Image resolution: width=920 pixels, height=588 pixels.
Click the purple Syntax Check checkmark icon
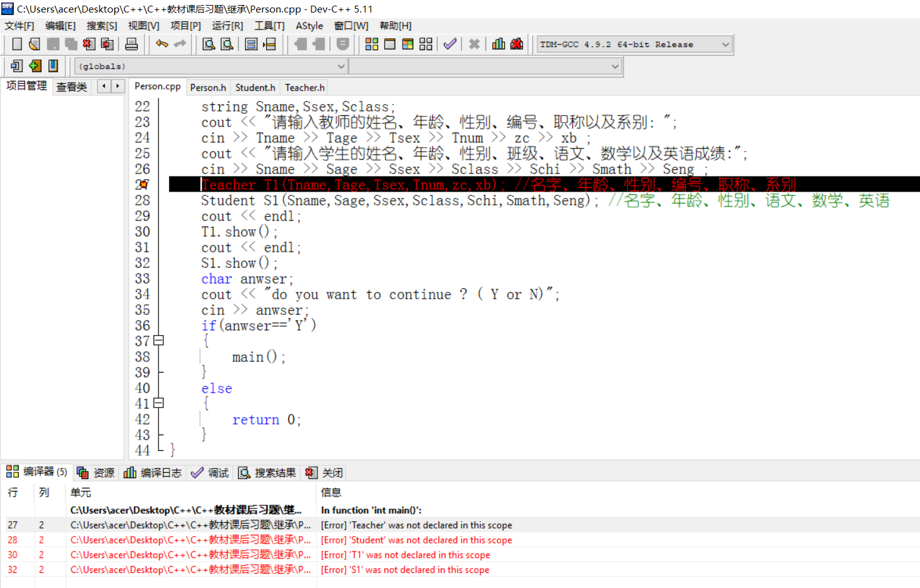pos(450,44)
